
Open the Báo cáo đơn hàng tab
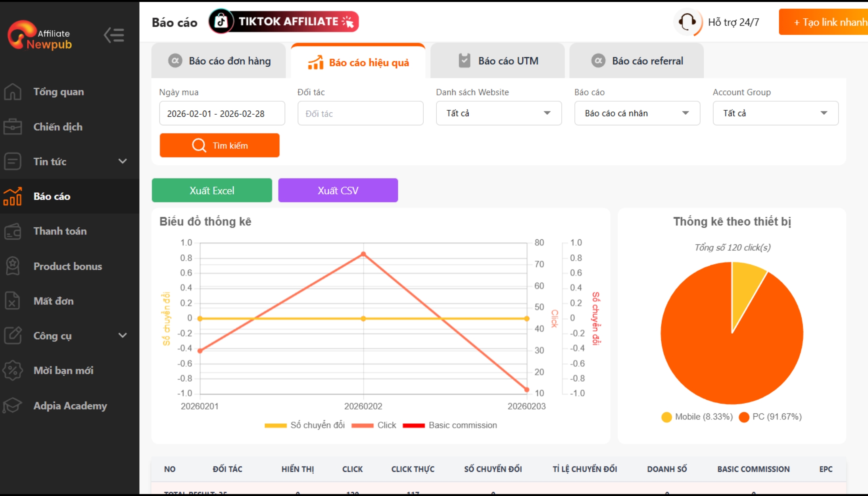click(219, 60)
